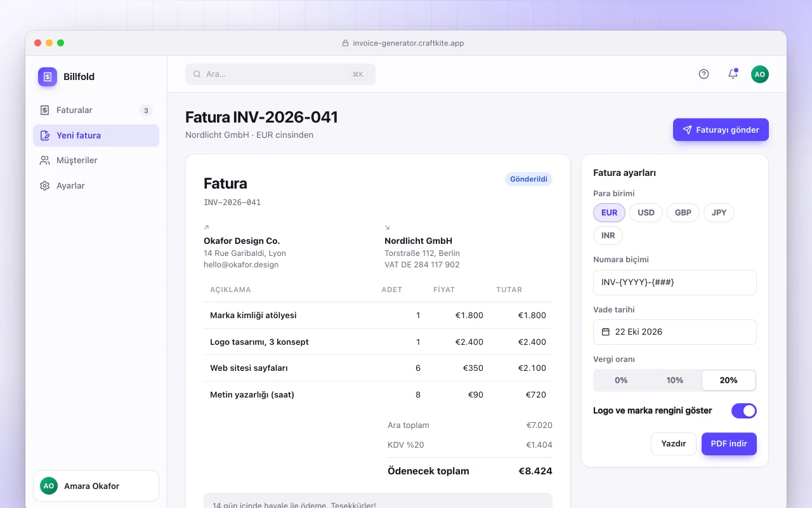The image size is (812, 508).
Task: Choose GBP as the currency
Action: point(683,213)
